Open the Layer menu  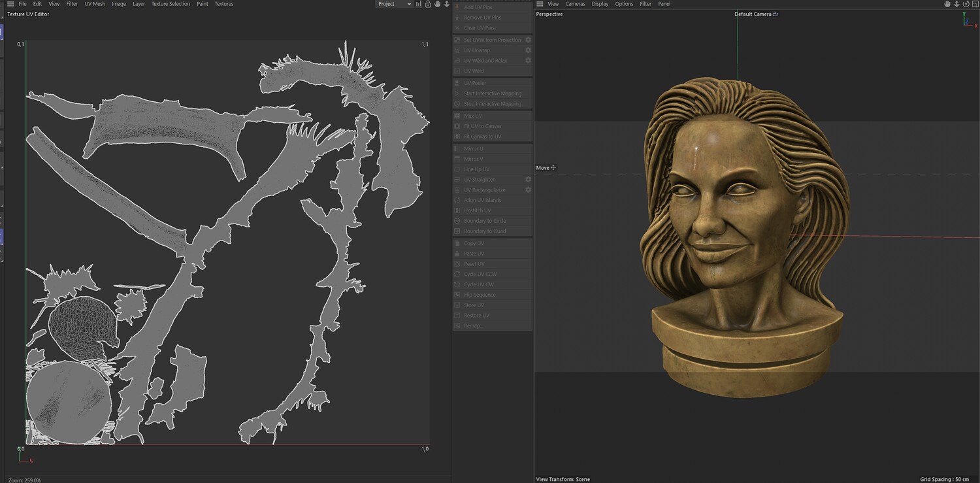[x=139, y=4]
